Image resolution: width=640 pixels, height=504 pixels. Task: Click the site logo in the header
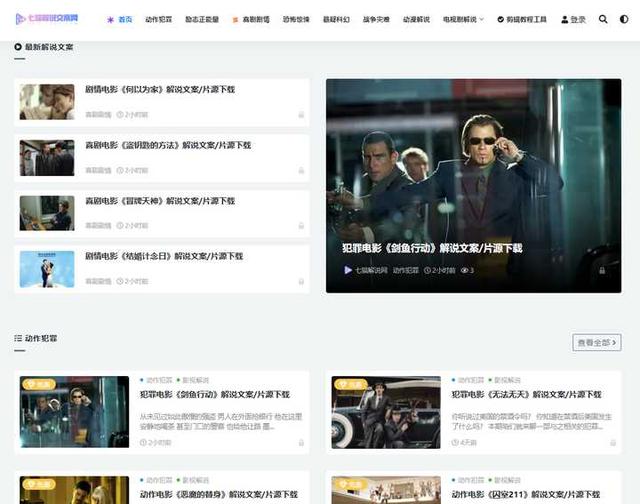coord(47,19)
